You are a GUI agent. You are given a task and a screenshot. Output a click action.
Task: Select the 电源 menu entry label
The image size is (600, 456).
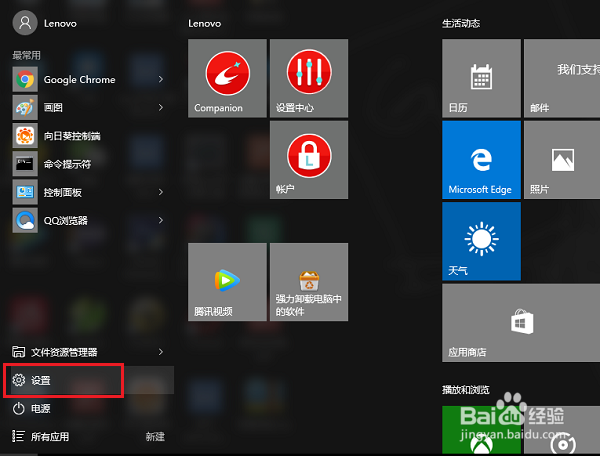click(41, 409)
